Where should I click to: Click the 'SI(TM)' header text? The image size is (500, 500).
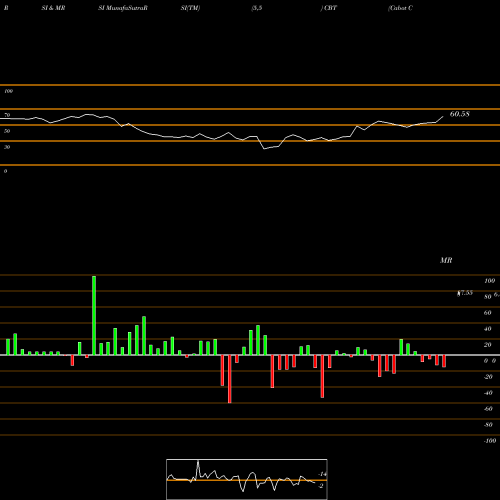(190, 8)
